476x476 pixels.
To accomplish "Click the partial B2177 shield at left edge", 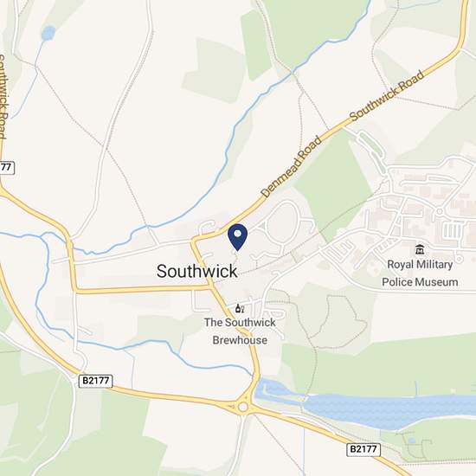I will 7,168.
